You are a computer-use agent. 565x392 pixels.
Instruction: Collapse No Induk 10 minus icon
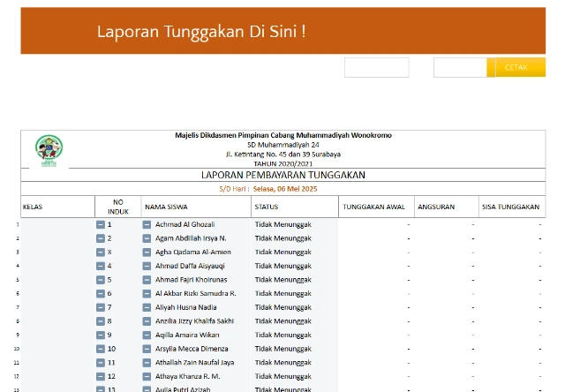coord(101,349)
